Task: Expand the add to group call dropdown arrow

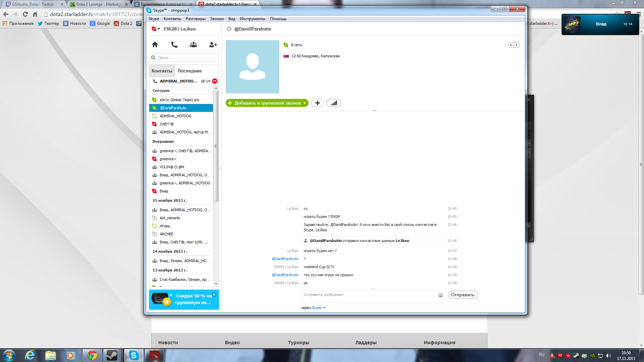Action: [305, 103]
